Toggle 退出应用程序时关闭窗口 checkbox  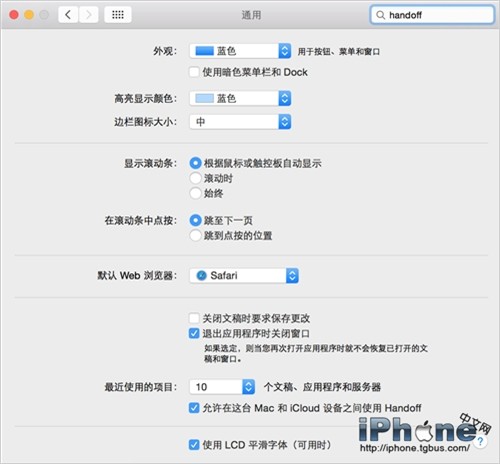[x=194, y=333]
